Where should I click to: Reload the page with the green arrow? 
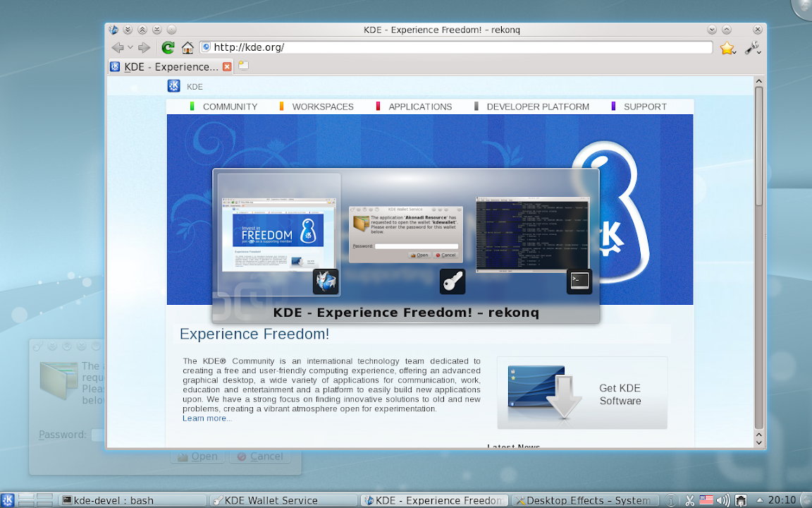(167, 48)
